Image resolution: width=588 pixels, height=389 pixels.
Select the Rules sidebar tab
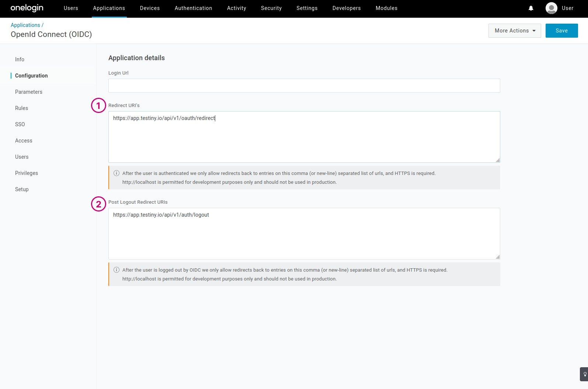click(22, 108)
